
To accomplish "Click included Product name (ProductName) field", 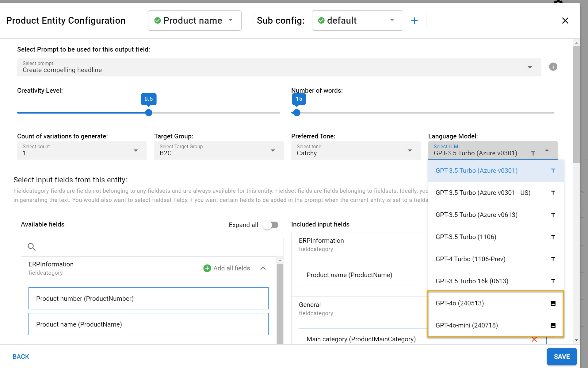I will click(x=363, y=275).
